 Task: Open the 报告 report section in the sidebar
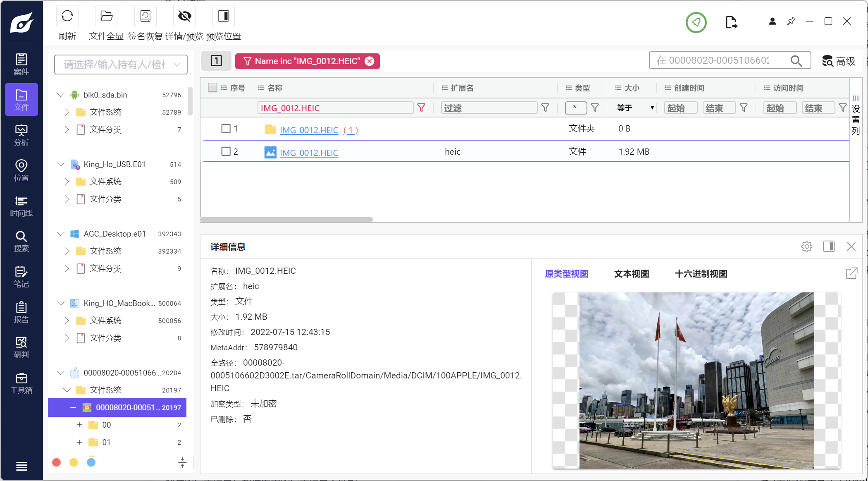point(21,312)
